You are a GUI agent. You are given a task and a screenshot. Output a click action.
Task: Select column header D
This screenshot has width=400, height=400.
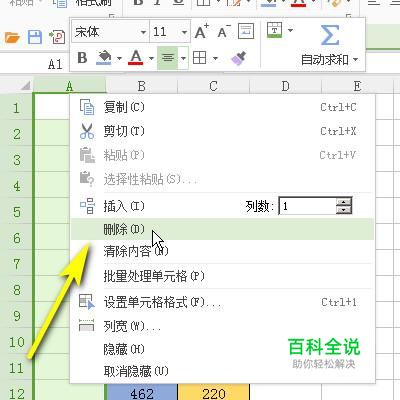[x=285, y=86]
